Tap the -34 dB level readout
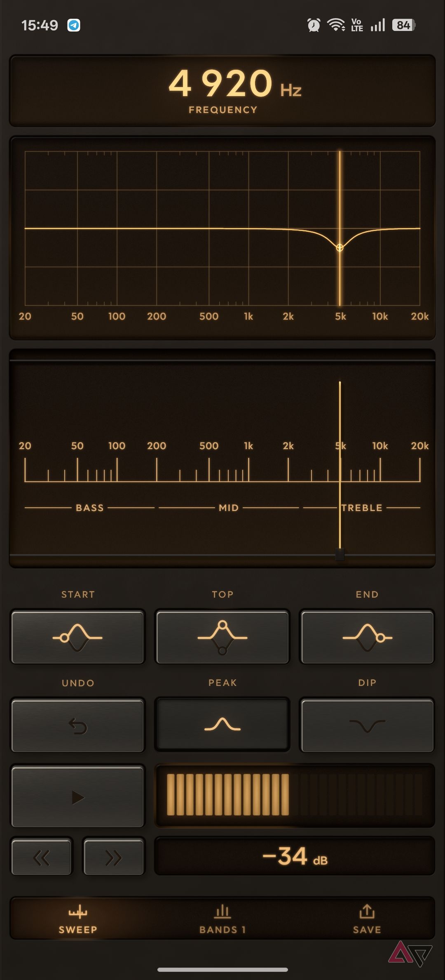Viewport: 445px width, 980px height. pos(295,856)
